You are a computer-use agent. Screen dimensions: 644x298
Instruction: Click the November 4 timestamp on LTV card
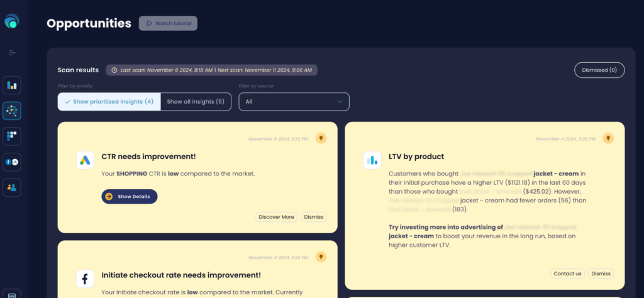[x=565, y=139]
